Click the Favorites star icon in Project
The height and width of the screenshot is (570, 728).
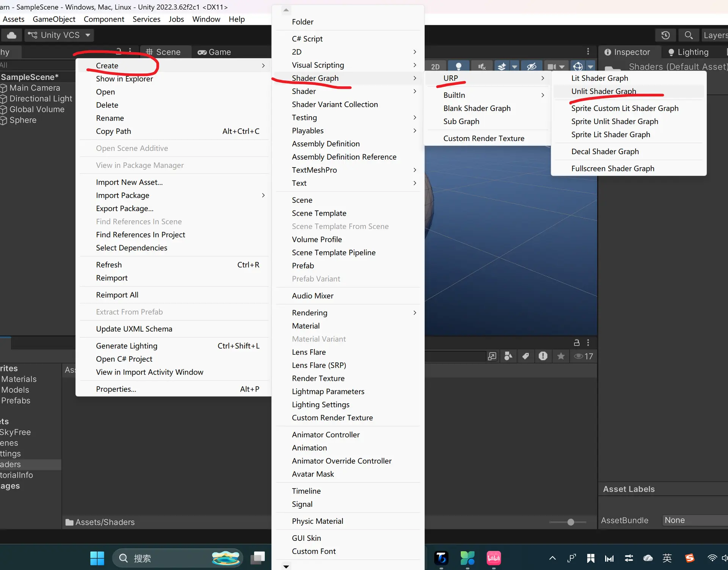tap(561, 356)
